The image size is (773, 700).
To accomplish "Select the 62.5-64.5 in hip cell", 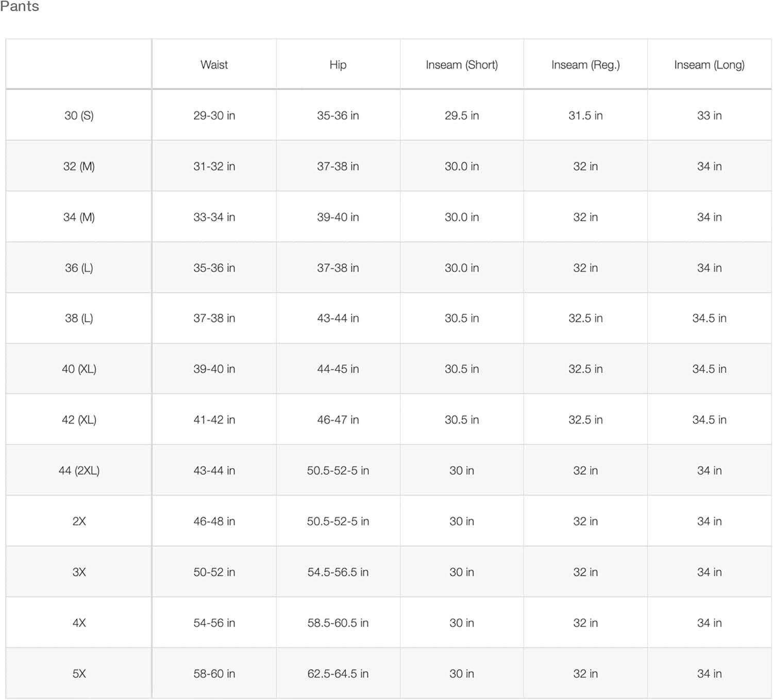I will tap(338, 674).
